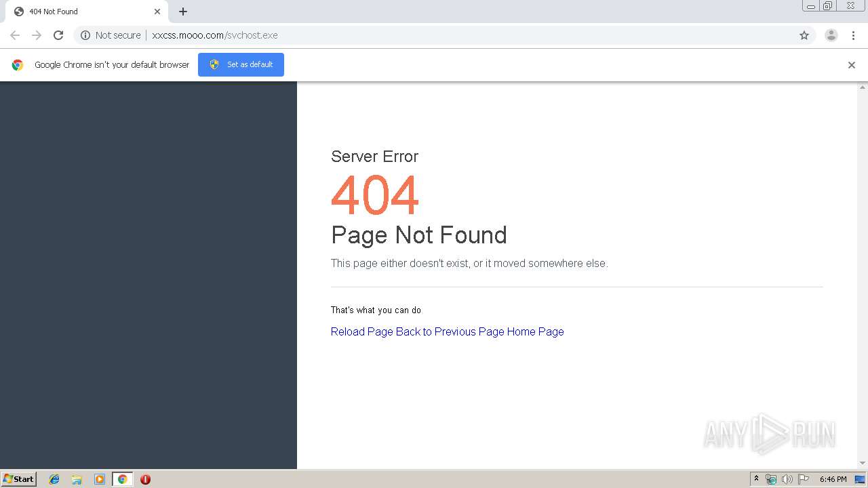The image size is (868, 488).
Task: Click the Back to Previous Page link
Action: tap(450, 331)
